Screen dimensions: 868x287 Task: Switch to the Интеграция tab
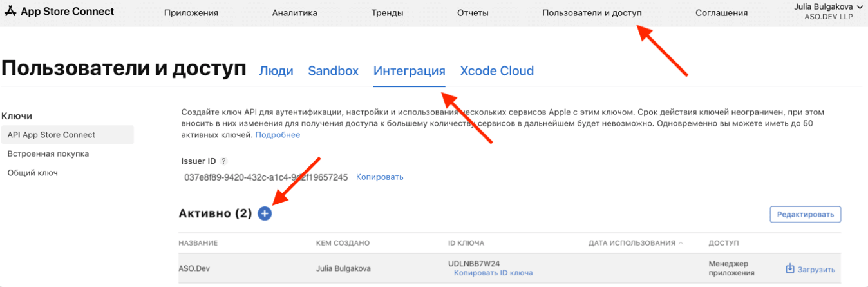(x=410, y=71)
